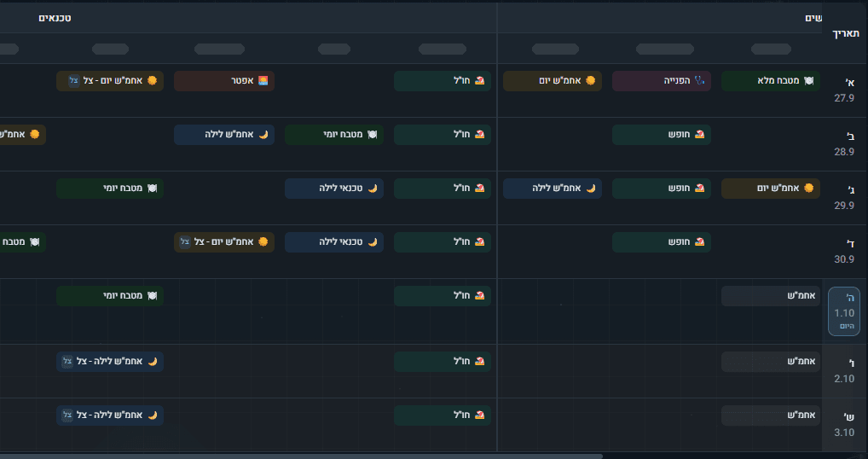Select the date cell ג' 29.9

tap(845, 198)
